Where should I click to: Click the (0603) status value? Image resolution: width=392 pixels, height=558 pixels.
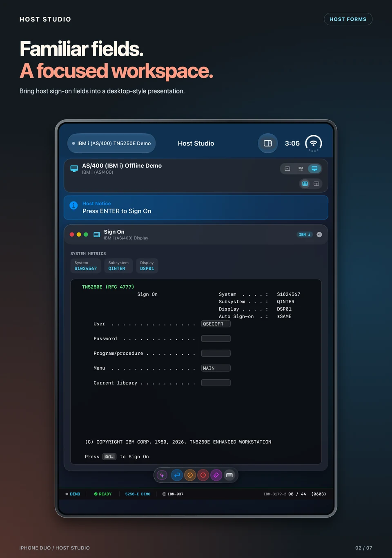(318, 494)
